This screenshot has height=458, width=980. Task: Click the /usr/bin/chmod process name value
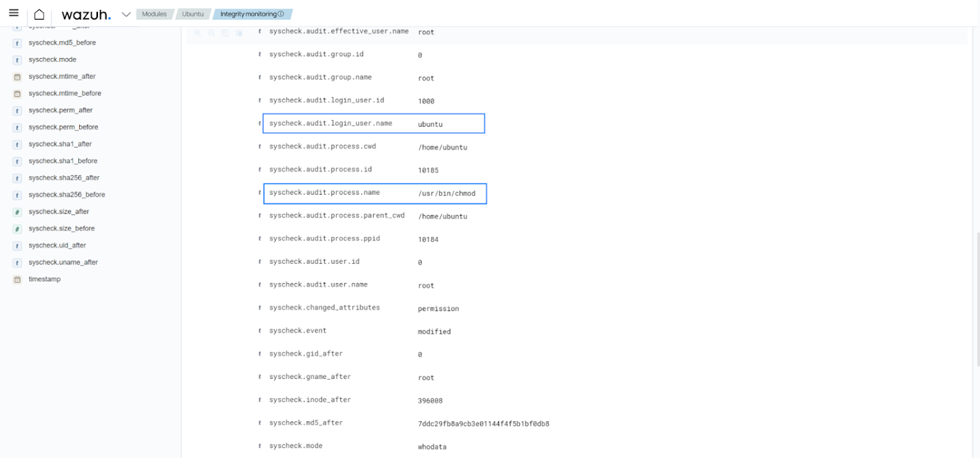point(447,193)
